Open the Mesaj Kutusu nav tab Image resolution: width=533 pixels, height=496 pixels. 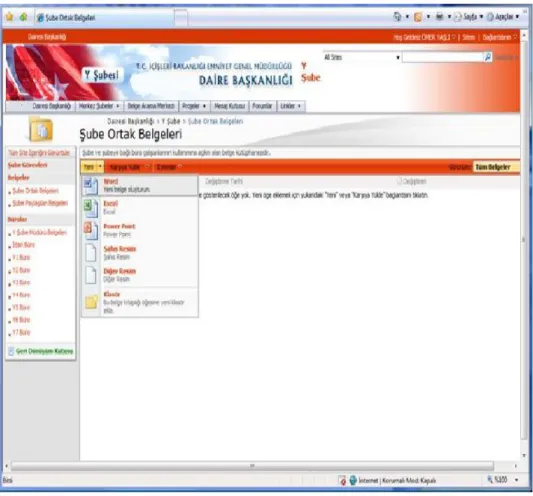pyautogui.click(x=229, y=106)
